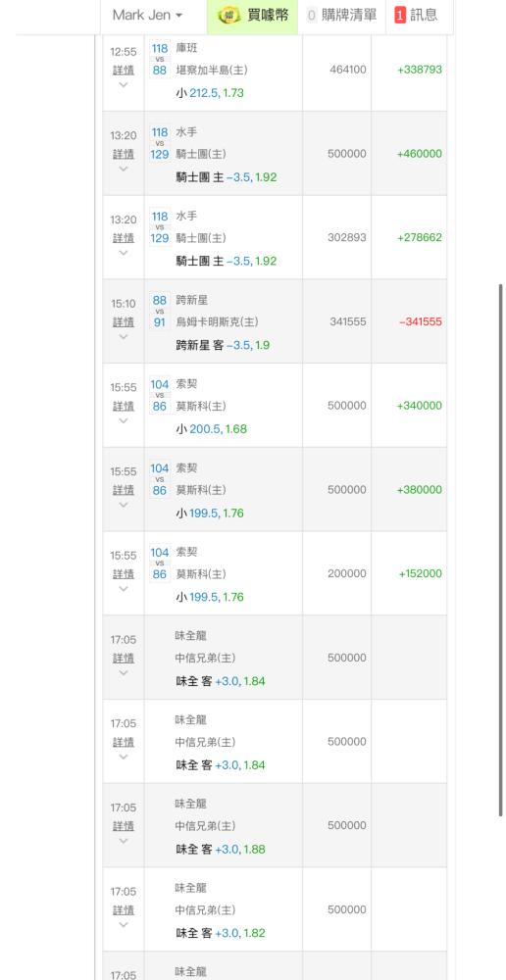Click the 小 212.5, 1.73 bet line
Image resolution: width=506 pixels, height=980 pixels.
(x=210, y=93)
